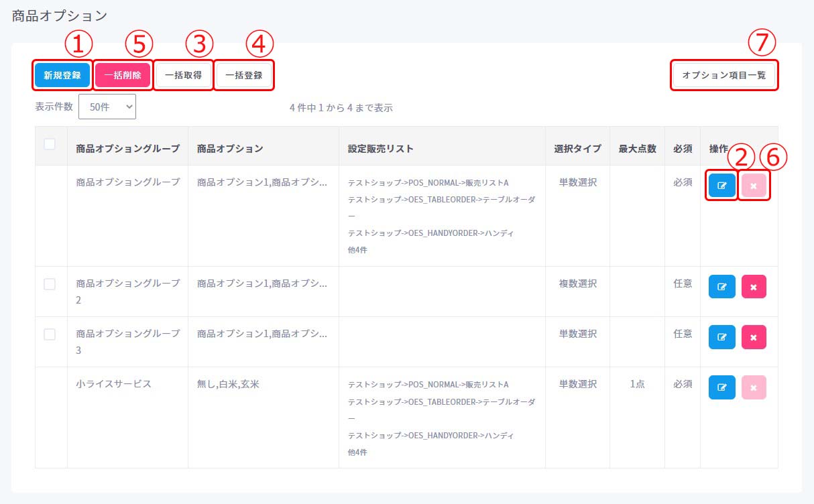Click the 新規登録 button
The height and width of the screenshot is (504, 814).
click(x=62, y=75)
